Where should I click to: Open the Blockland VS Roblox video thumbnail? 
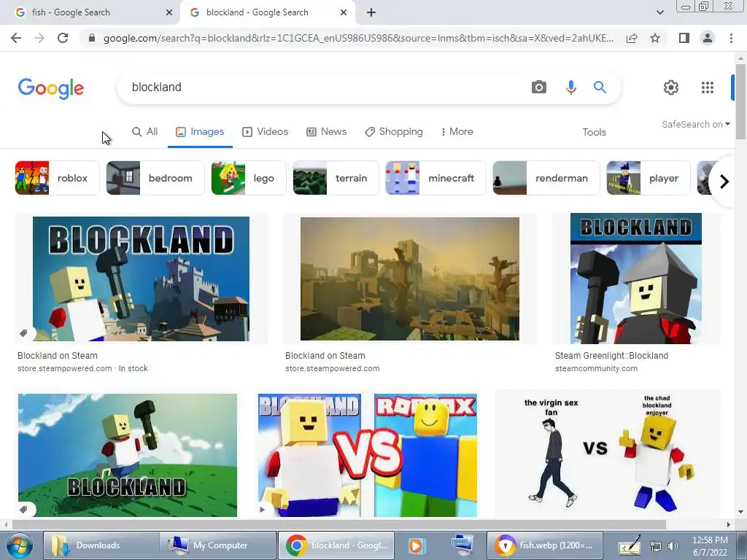(x=368, y=455)
